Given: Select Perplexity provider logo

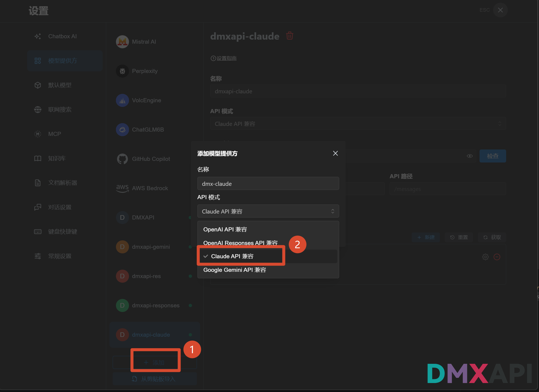Looking at the screenshot, I should pos(122,71).
